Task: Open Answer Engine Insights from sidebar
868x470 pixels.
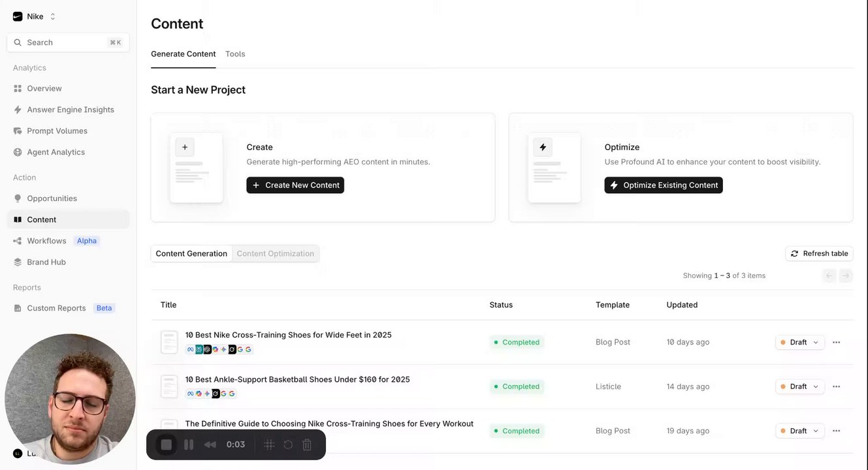Action: tap(70, 110)
